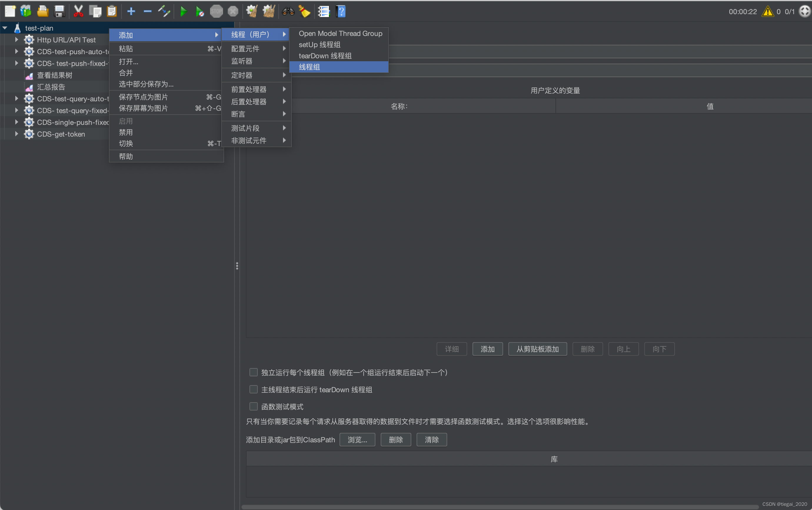Select 线程组 from the submenu

click(339, 67)
